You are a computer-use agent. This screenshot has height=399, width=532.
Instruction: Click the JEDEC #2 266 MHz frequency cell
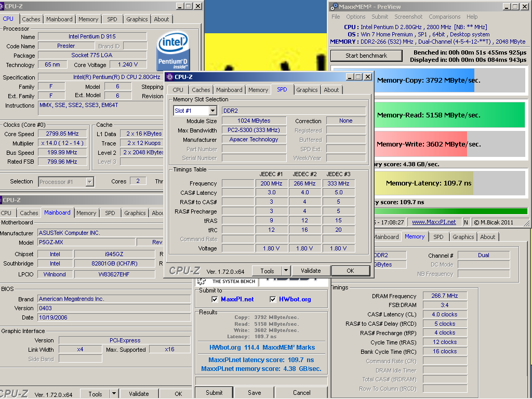[304, 183]
